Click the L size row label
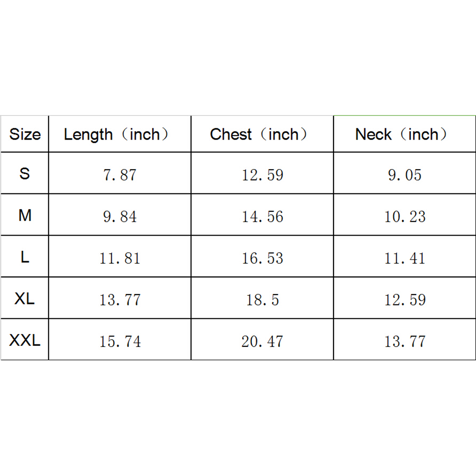Viewport: 476px width, 476px height. 25,257
